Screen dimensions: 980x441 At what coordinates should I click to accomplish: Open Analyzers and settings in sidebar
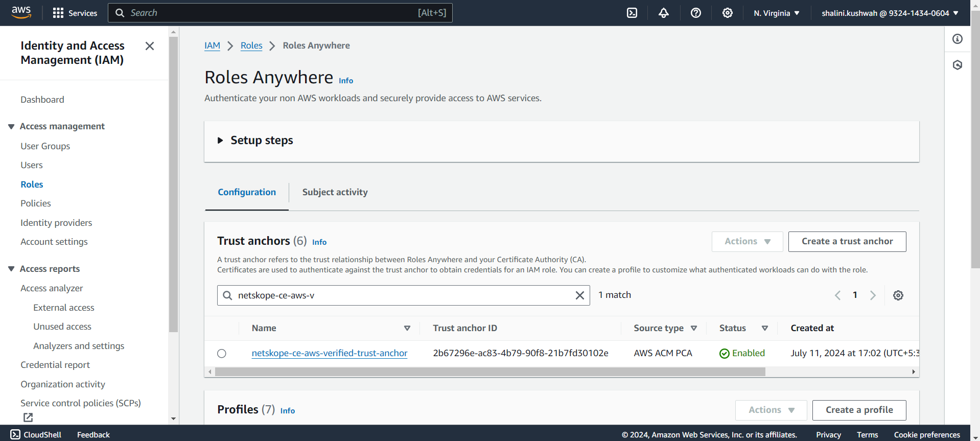[79, 346]
